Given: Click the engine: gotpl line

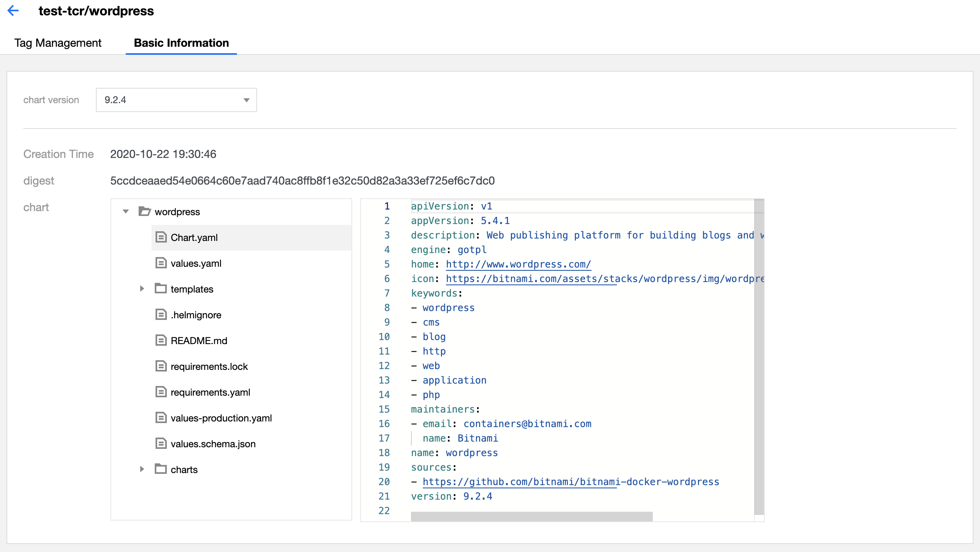Looking at the screenshot, I should [448, 250].
